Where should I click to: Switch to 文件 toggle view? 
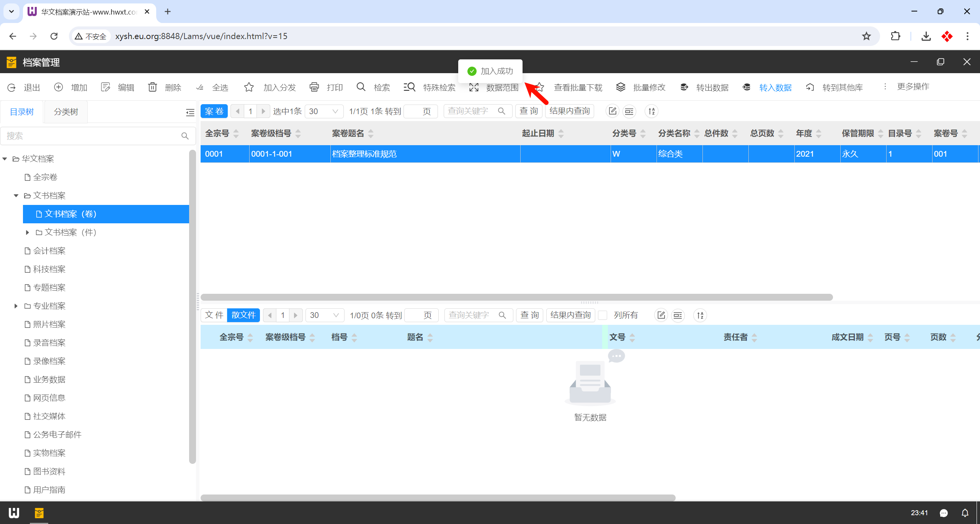[214, 315]
